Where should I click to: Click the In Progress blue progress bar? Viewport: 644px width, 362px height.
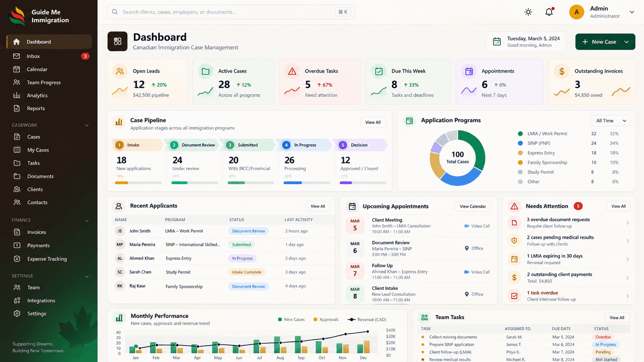click(x=293, y=183)
